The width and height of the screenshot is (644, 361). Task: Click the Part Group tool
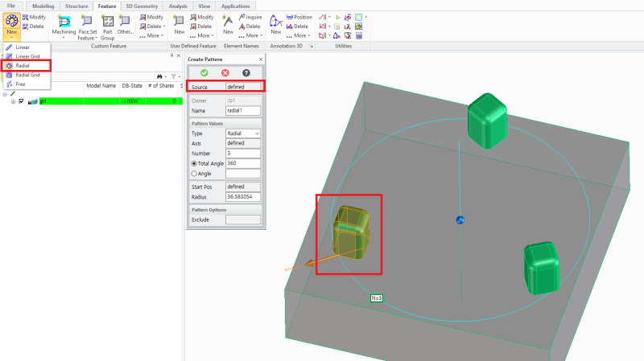[x=108, y=27]
